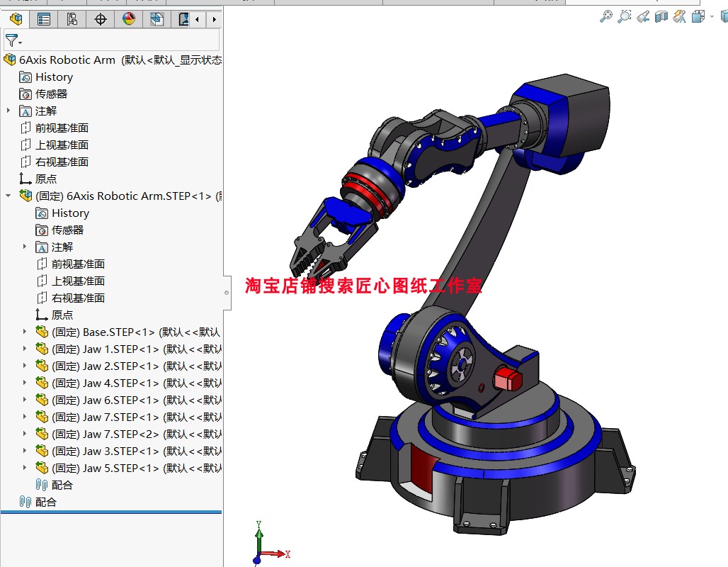Select the nested History folder

point(62,213)
